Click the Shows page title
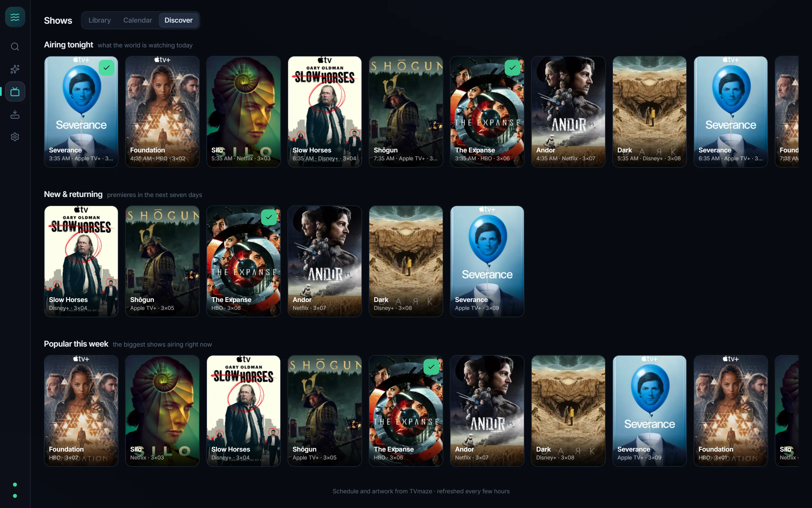Screen dimensions: 812x508 (x=58, y=21)
